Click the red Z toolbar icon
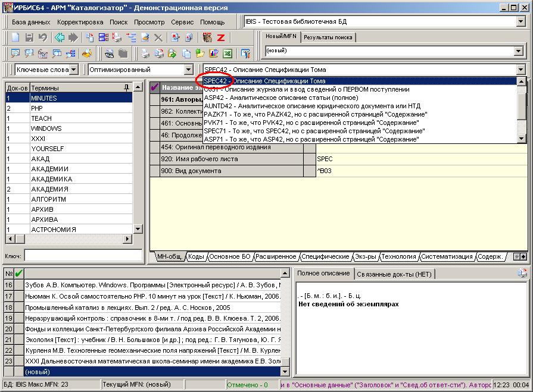 (x=220, y=37)
